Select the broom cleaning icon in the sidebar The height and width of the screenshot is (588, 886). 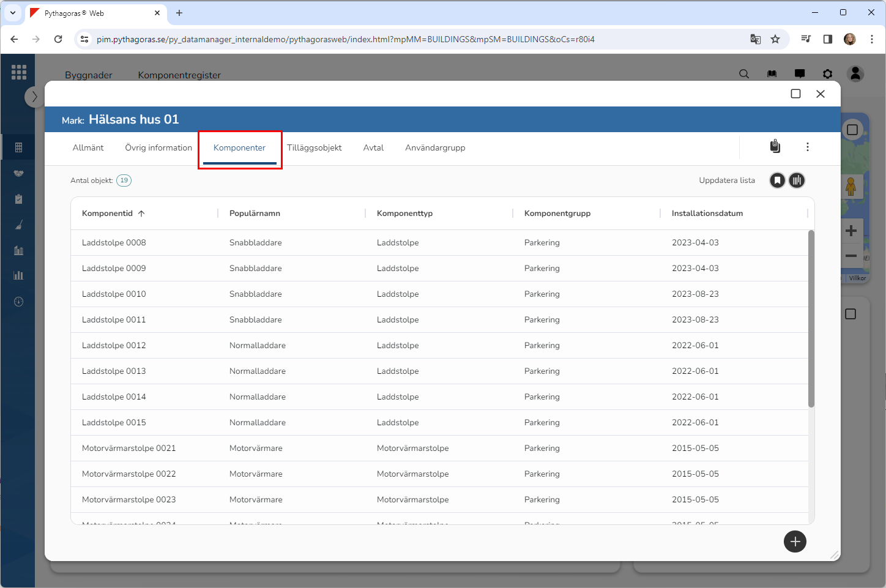[18, 225]
